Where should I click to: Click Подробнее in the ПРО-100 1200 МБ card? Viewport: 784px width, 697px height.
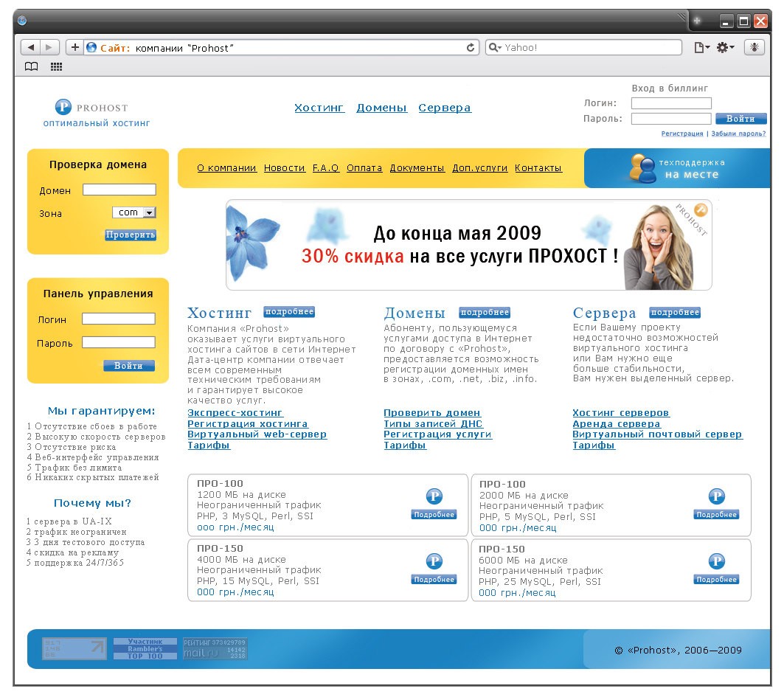click(x=434, y=515)
